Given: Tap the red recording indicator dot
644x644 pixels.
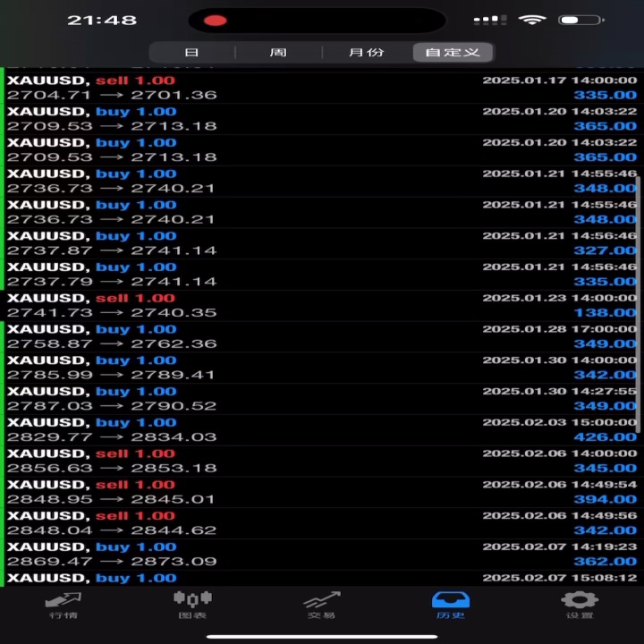Looking at the screenshot, I should [215, 20].
